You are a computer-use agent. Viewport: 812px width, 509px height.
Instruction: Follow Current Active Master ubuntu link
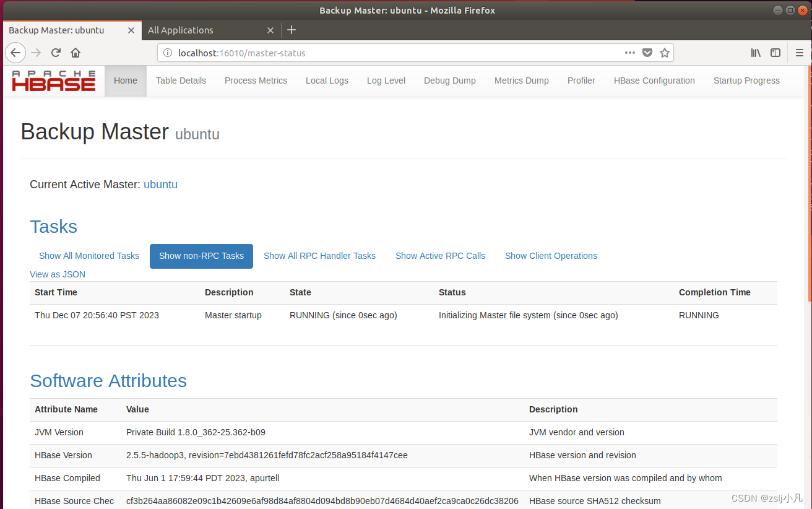(x=160, y=185)
